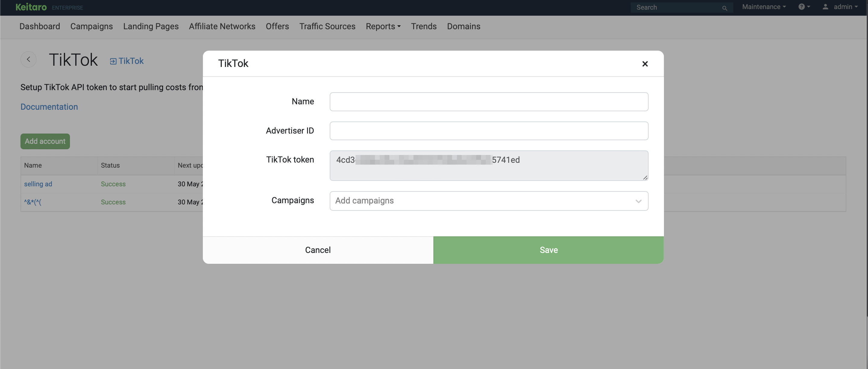Click the textarea resize handle
This screenshot has width=868, height=369.
645,178
